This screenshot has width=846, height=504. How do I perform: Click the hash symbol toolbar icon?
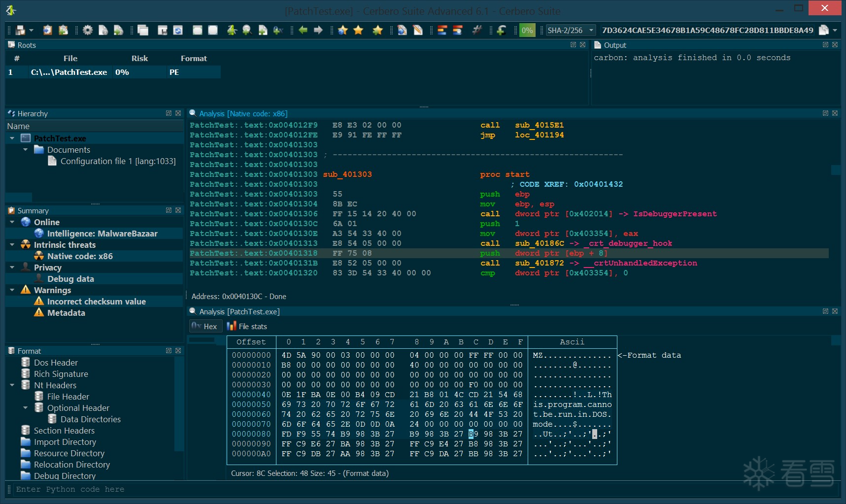(x=476, y=30)
